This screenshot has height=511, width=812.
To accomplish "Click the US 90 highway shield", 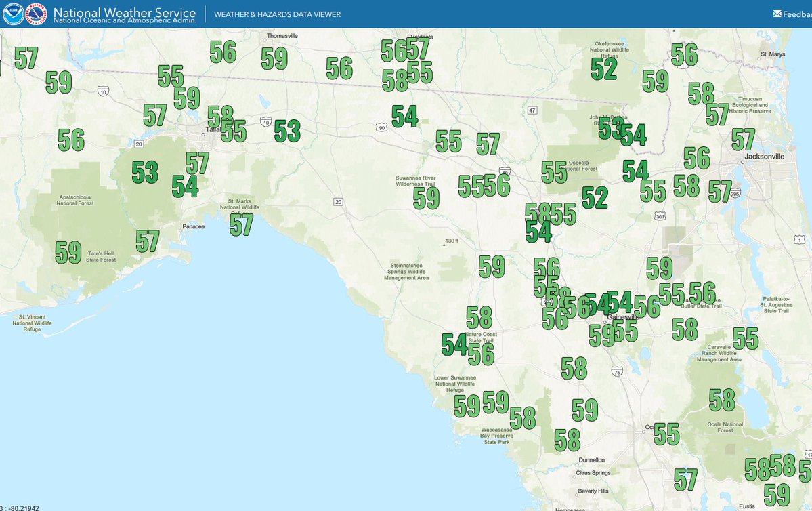I will [382, 127].
